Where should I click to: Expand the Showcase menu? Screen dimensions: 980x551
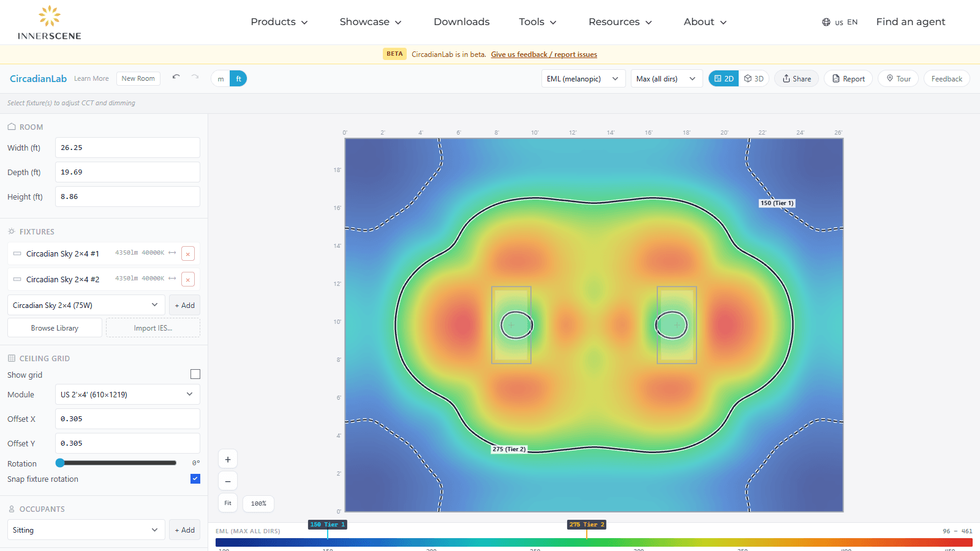pos(371,22)
